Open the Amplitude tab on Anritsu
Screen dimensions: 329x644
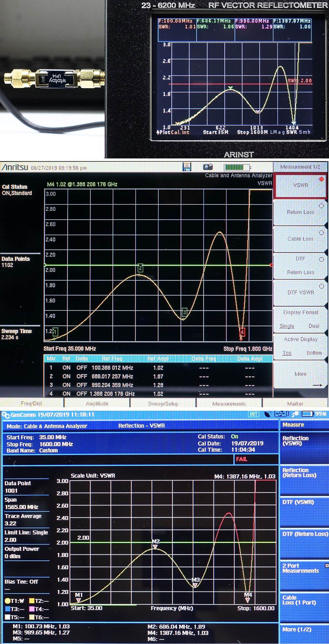[97, 404]
